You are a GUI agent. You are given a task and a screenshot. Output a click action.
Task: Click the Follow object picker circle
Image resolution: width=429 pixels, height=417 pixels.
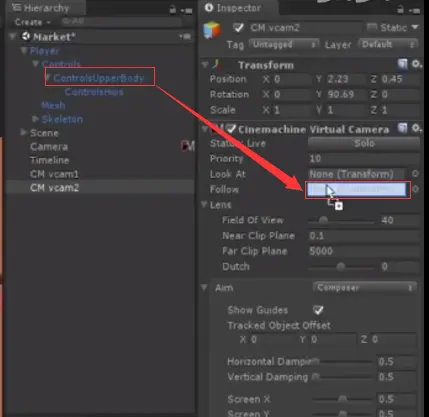pyautogui.click(x=415, y=189)
